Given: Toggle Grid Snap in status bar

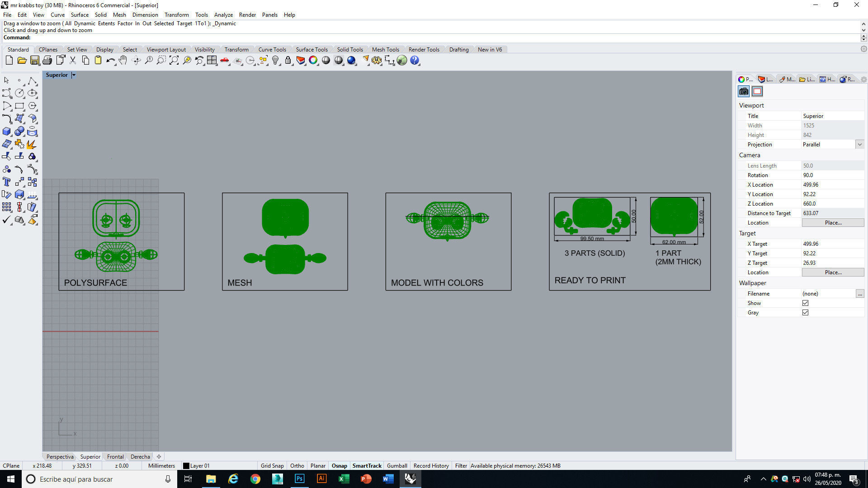Looking at the screenshot, I should tap(272, 466).
